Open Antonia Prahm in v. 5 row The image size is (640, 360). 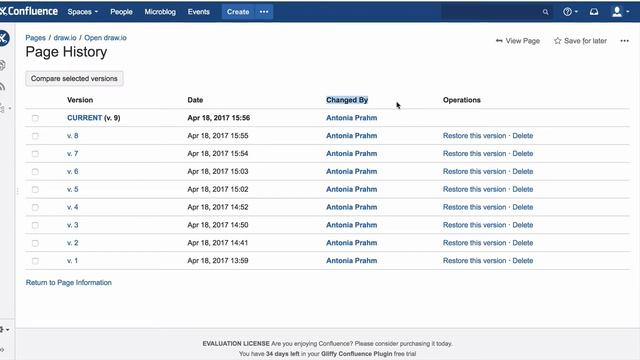[351, 189]
